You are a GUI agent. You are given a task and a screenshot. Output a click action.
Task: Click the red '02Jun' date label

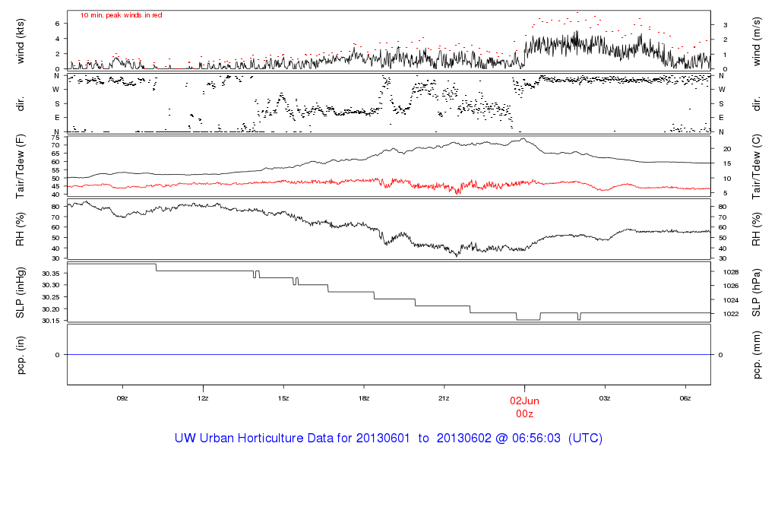point(524,401)
